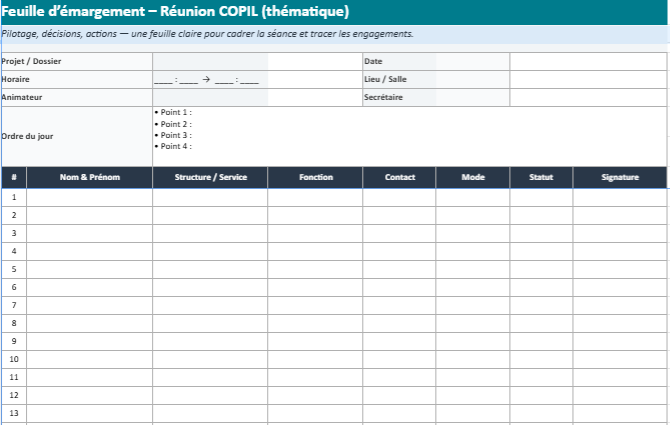Click the empty 'Secrétaire' value cell
The image size is (670, 425).
[x=588, y=98]
